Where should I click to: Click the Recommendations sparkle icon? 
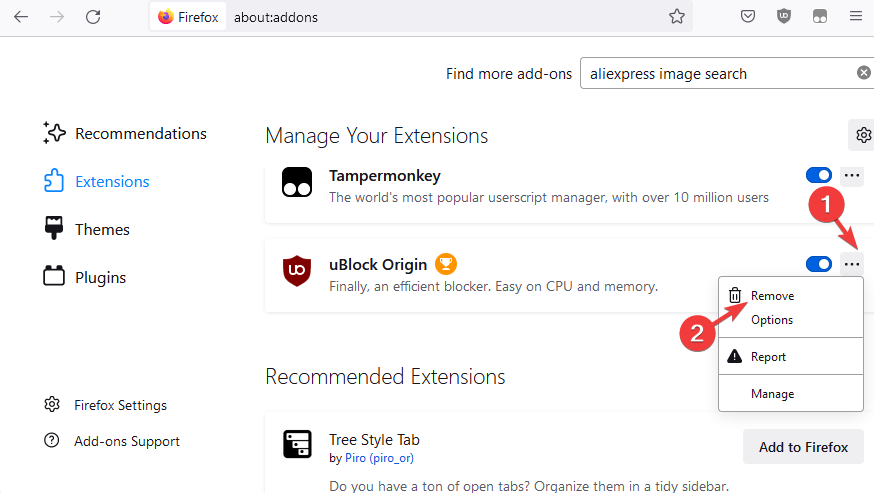tap(54, 133)
